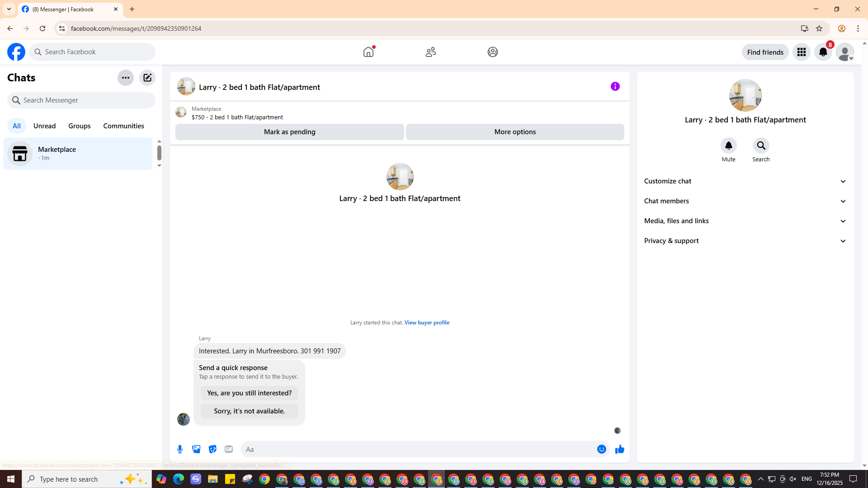Open the emoji picker in message box
Viewport: 868px width, 488px height.
pyautogui.click(x=602, y=449)
